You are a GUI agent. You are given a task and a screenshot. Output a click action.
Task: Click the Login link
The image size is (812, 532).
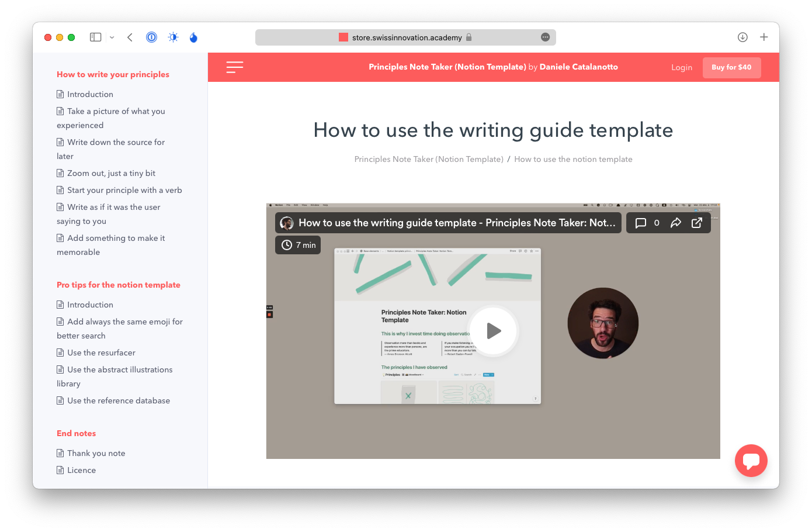coord(681,67)
